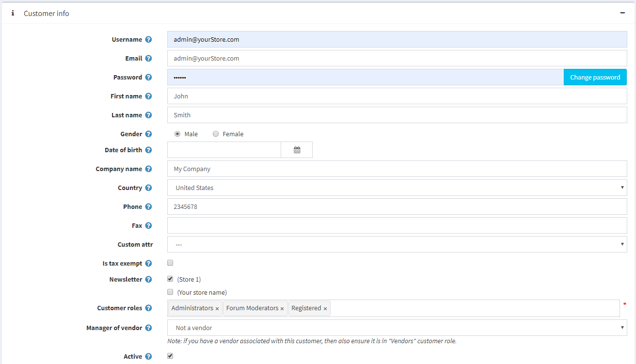The height and width of the screenshot is (364, 636).
Task: Open the Date of birth calendar picker
Action: tap(297, 150)
